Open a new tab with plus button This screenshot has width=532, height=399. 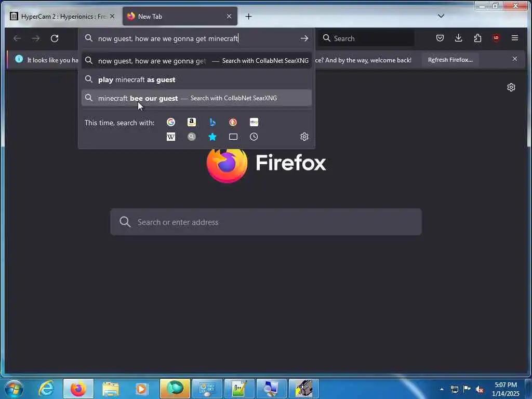(x=249, y=16)
